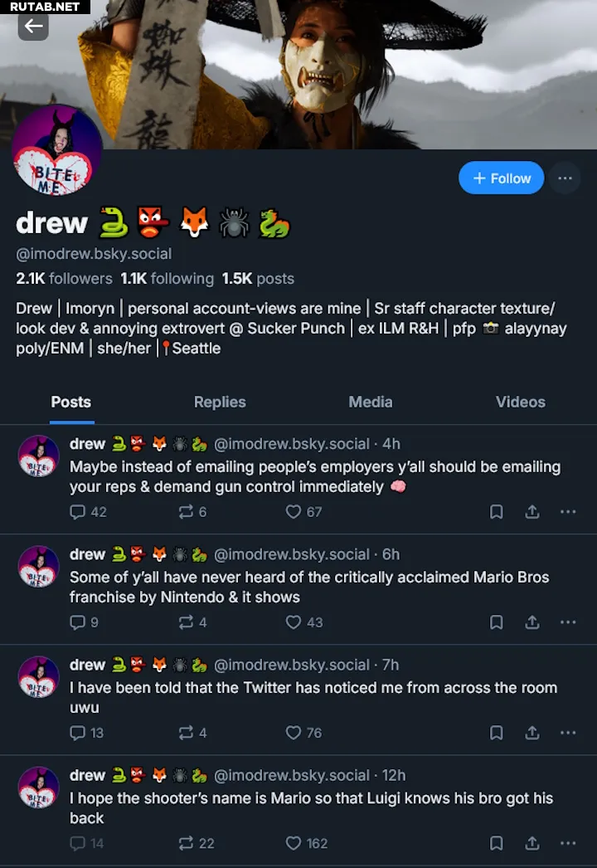This screenshot has width=597, height=868.
Task: Like the gun control post
Action: pyautogui.click(x=303, y=511)
